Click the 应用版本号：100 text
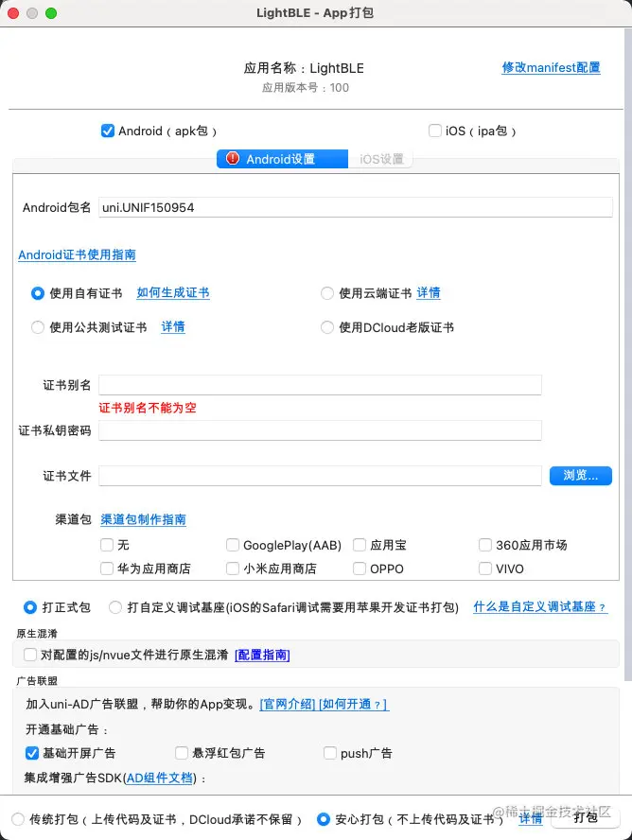This screenshot has height=840, width=632. tap(306, 88)
